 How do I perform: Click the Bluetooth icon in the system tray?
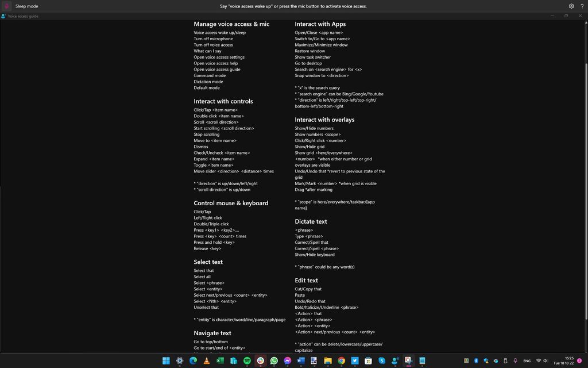pyautogui.click(x=475, y=361)
